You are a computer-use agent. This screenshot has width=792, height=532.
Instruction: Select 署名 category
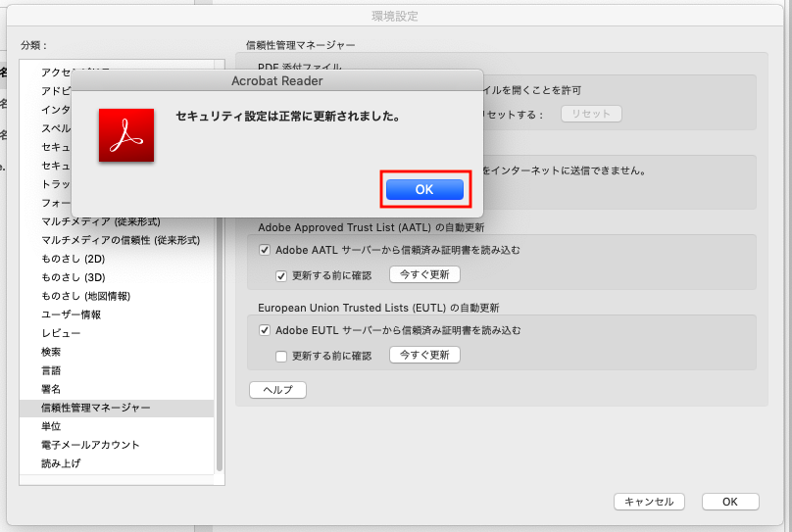point(117,389)
